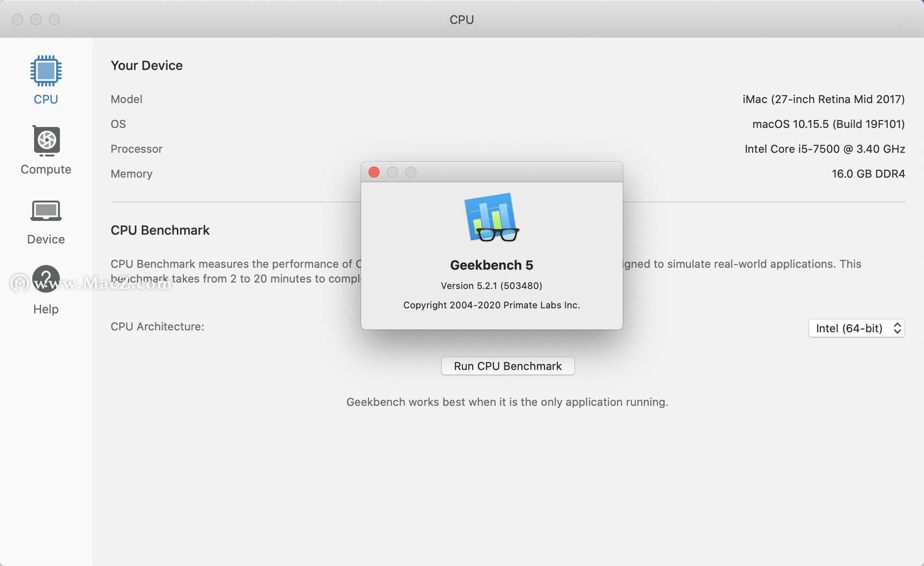Click the iMac model name value
Viewport: 924px width, 566px height.
[823, 99]
